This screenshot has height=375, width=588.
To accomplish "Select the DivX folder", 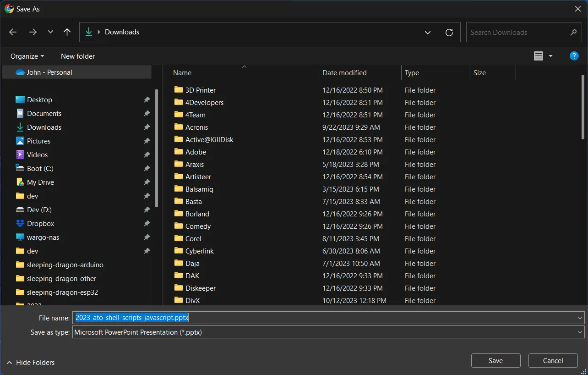I will click(x=192, y=300).
